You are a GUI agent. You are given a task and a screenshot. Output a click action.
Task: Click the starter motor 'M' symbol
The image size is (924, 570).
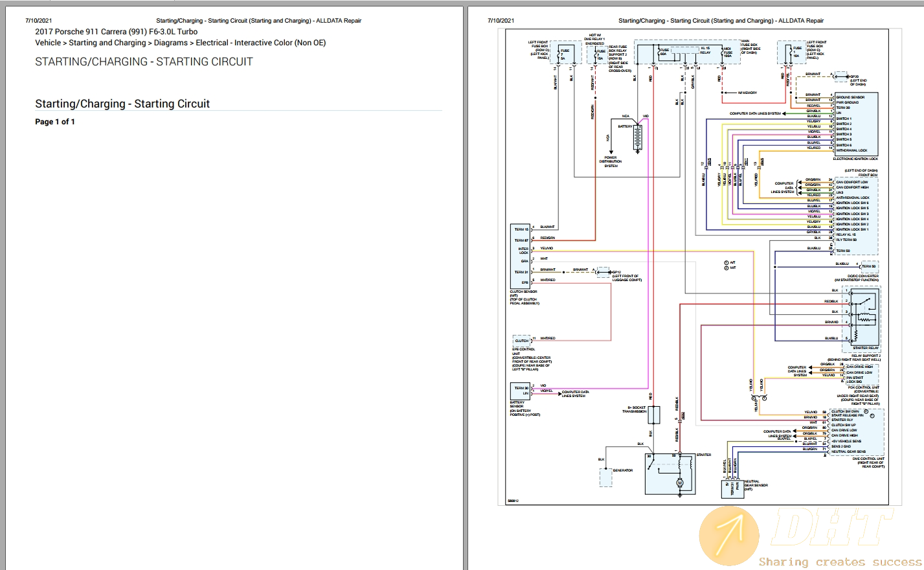[x=680, y=483]
